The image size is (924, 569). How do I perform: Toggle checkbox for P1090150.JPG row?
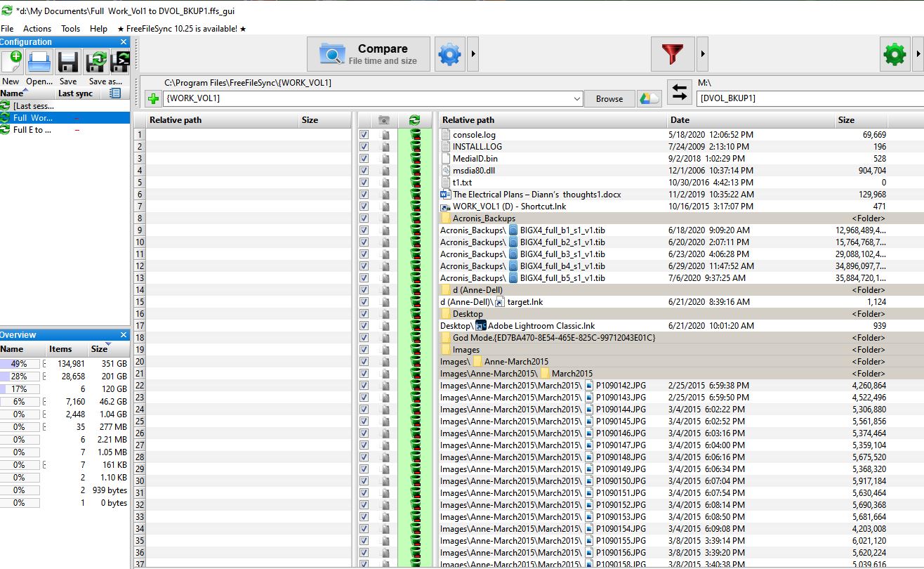(x=364, y=481)
